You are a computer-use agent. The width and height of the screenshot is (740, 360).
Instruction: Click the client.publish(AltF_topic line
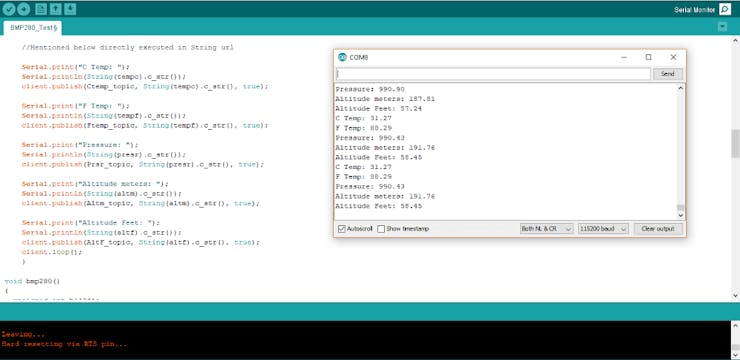coord(141,242)
